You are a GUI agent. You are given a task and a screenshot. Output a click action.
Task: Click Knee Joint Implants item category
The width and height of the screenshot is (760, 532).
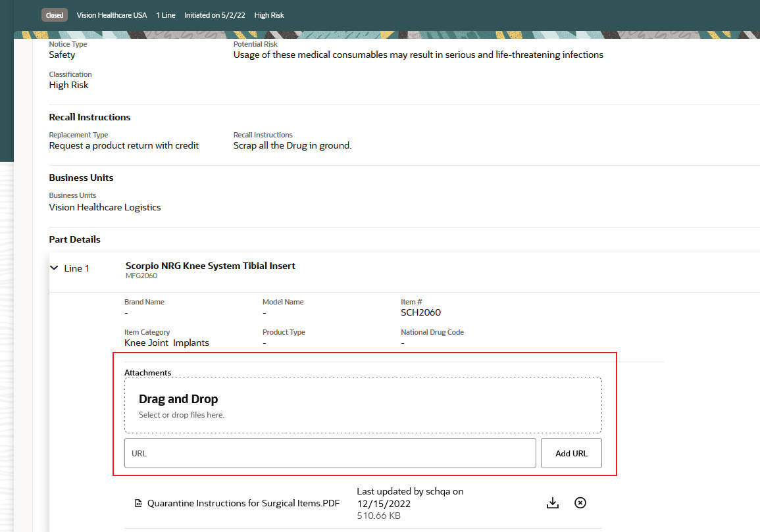[166, 343]
